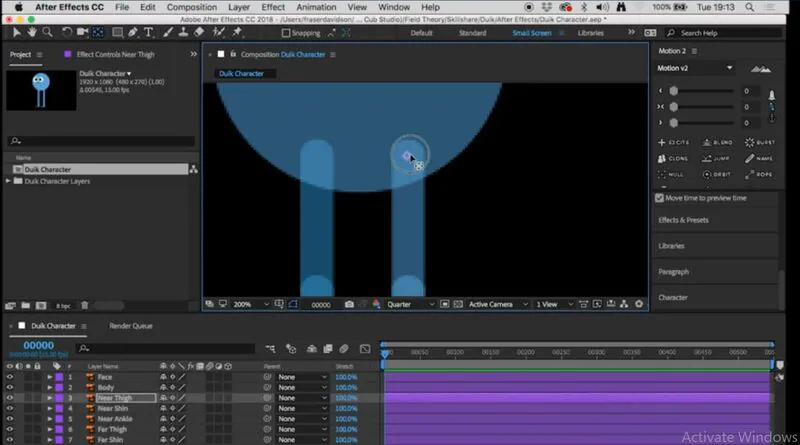Select the Puppet Pin tool
Viewport: 800px width, 445px height.
point(237,33)
